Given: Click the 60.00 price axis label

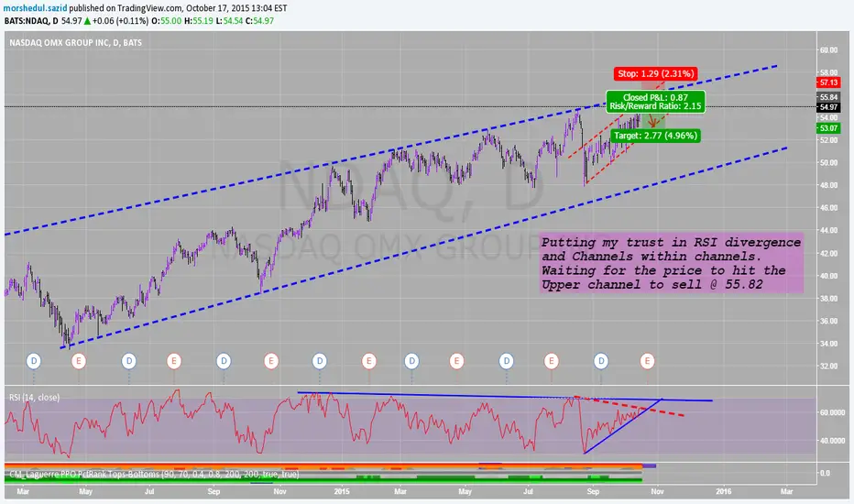Looking at the screenshot, I should click(828, 50).
